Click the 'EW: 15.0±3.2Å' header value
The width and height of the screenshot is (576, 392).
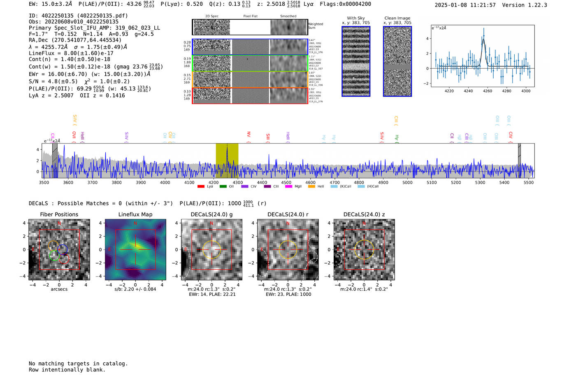(51, 4)
